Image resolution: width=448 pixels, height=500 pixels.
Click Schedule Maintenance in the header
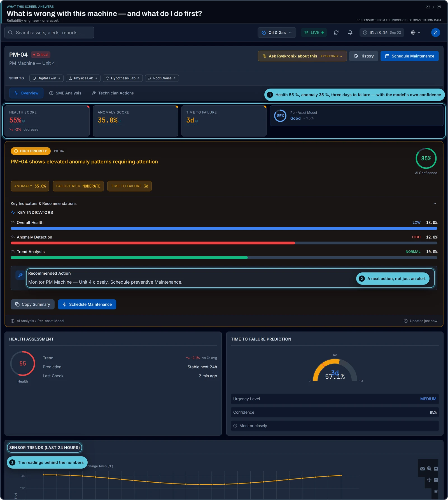coord(409,56)
